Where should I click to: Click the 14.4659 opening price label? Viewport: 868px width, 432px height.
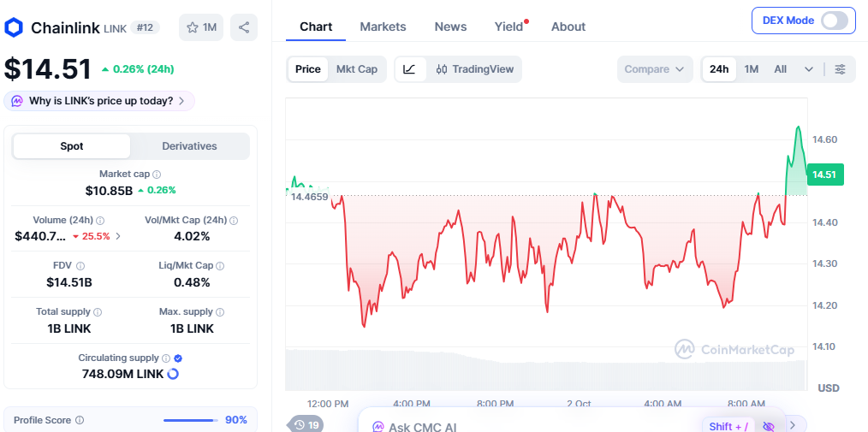tap(309, 197)
